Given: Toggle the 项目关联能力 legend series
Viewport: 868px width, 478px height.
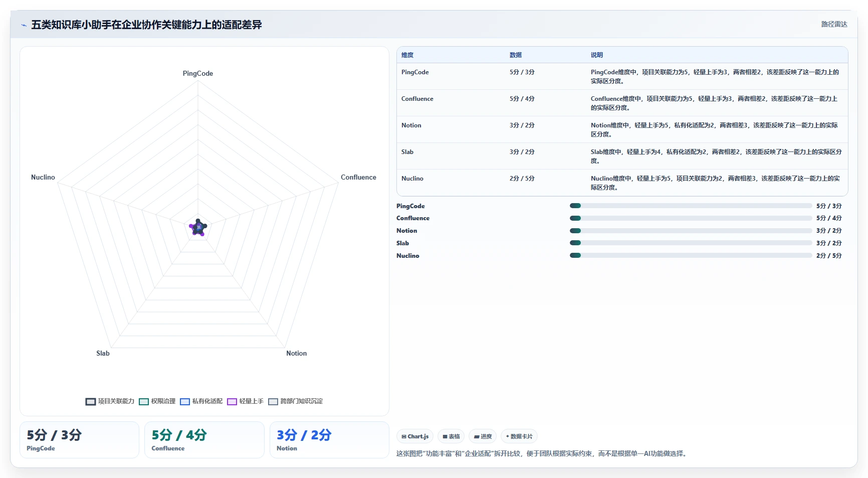Looking at the screenshot, I should pyautogui.click(x=110, y=401).
